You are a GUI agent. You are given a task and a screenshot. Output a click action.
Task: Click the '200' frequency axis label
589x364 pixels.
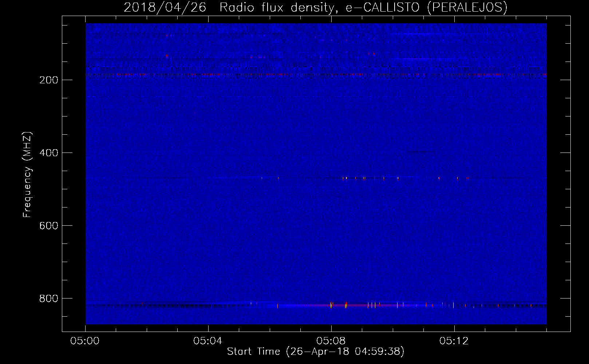click(48, 80)
